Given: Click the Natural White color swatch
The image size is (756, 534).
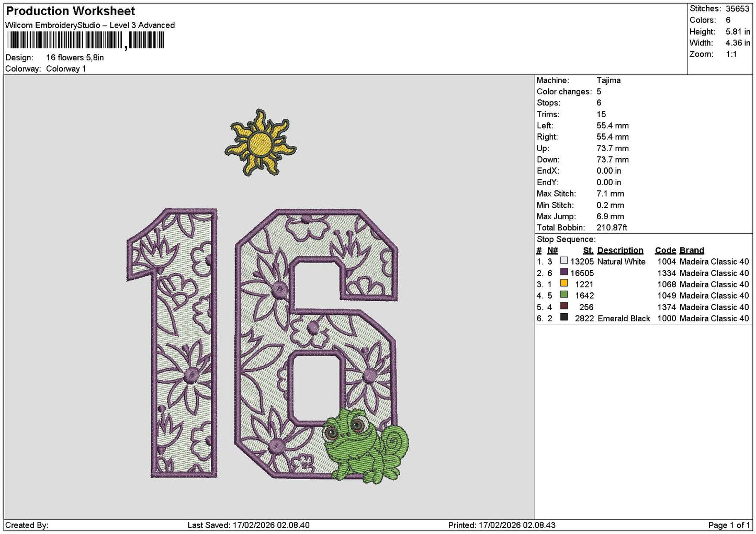Looking at the screenshot, I should 564,260.
